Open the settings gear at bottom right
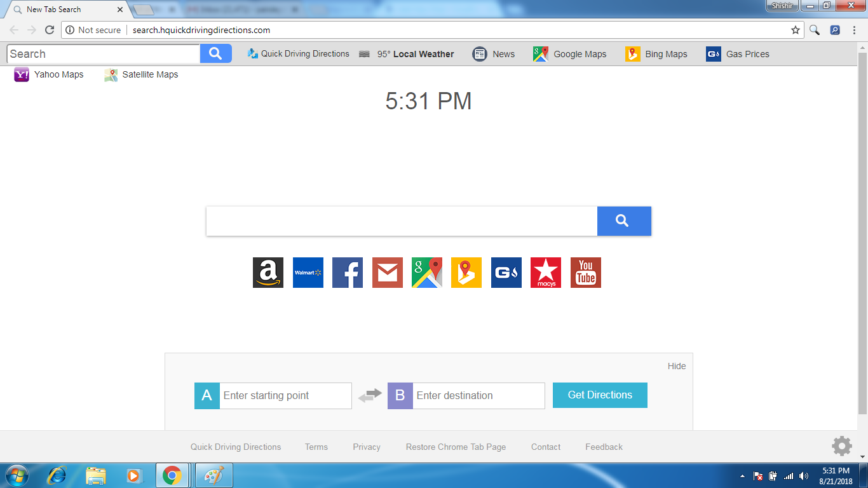Screen dimensions: 868x488 (842, 446)
